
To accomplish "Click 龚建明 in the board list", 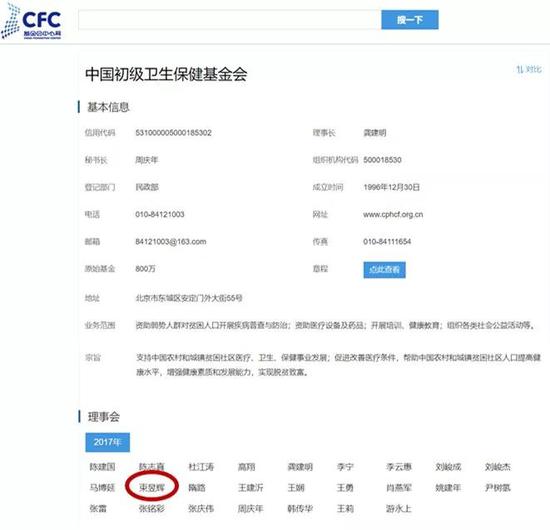I will click(300, 467).
